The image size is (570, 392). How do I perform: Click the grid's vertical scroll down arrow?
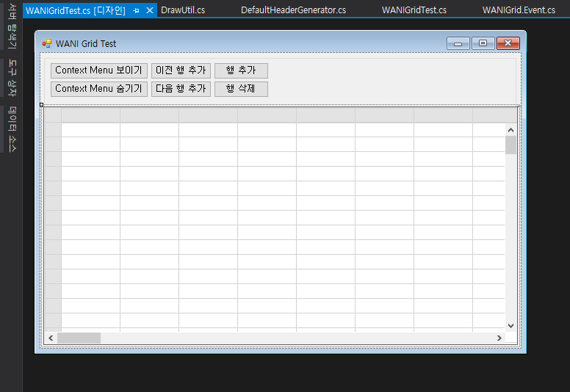click(511, 325)
